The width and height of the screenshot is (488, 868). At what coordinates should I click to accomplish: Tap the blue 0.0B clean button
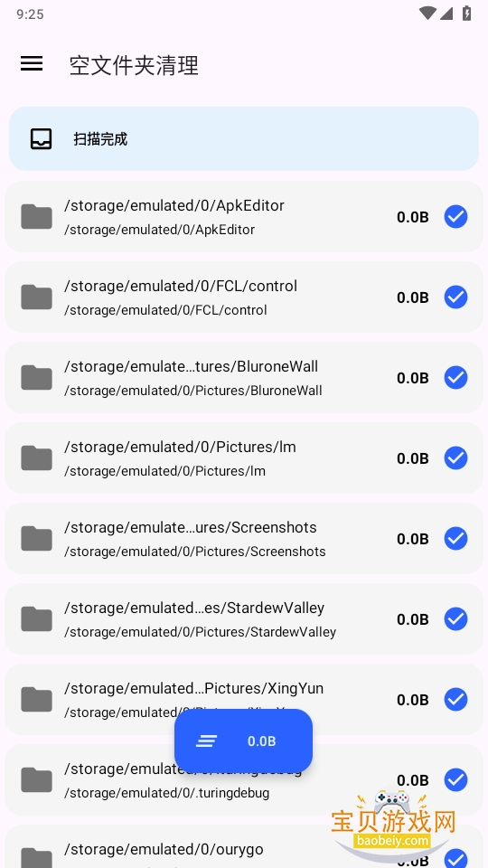click(x=243, y=741)
